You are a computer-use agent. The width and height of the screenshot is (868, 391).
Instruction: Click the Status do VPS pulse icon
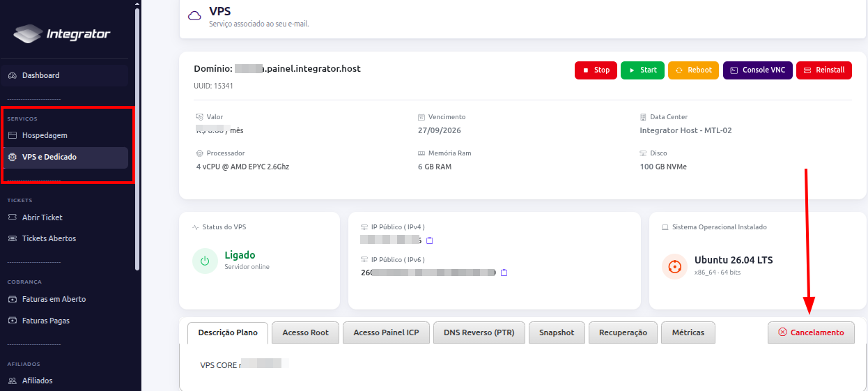pos(196,227)
